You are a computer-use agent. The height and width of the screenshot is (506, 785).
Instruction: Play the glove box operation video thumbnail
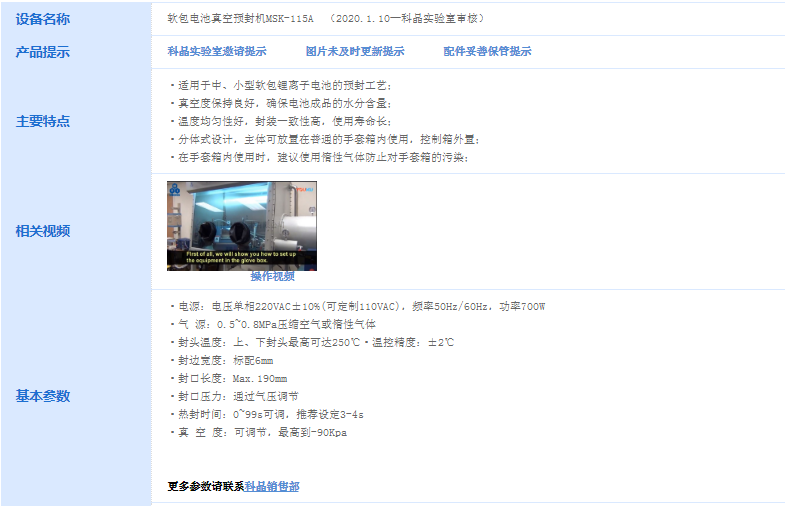point(242,226)
